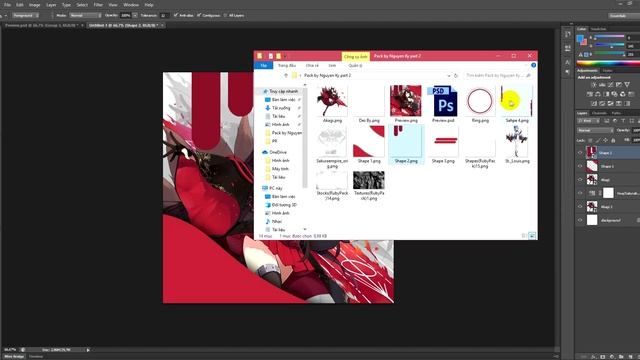Open the layer blend mode dropdown
Image resolution: width=640 pixels, height=360 pixels.
595,130
